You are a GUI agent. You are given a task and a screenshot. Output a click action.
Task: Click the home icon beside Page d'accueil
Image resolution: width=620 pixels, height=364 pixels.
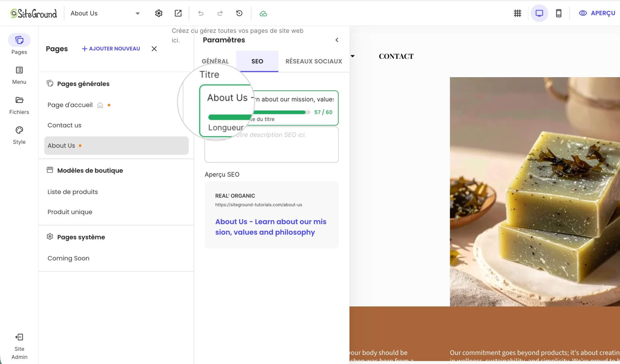pos(100,105)
